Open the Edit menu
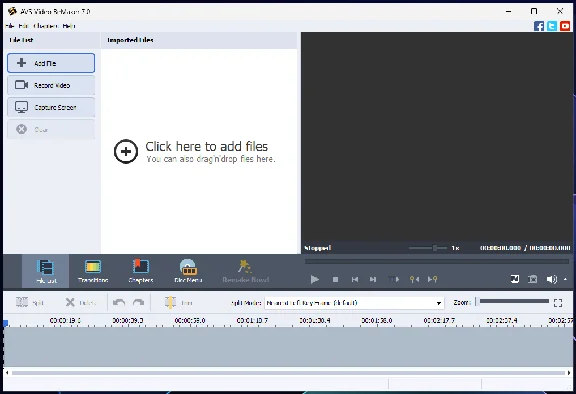 (x=23, y=26)
